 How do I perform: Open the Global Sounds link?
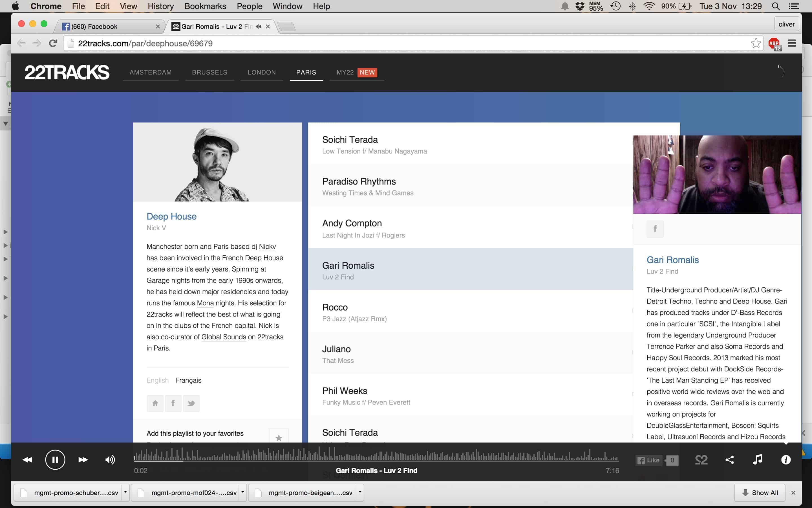pyautogui.click(x=224, y=337)
